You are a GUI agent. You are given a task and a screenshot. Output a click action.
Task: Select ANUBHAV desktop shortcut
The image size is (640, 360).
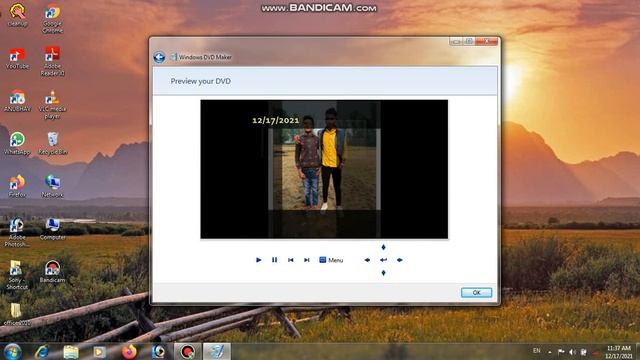pyautogui.click(x=17, y=101)
